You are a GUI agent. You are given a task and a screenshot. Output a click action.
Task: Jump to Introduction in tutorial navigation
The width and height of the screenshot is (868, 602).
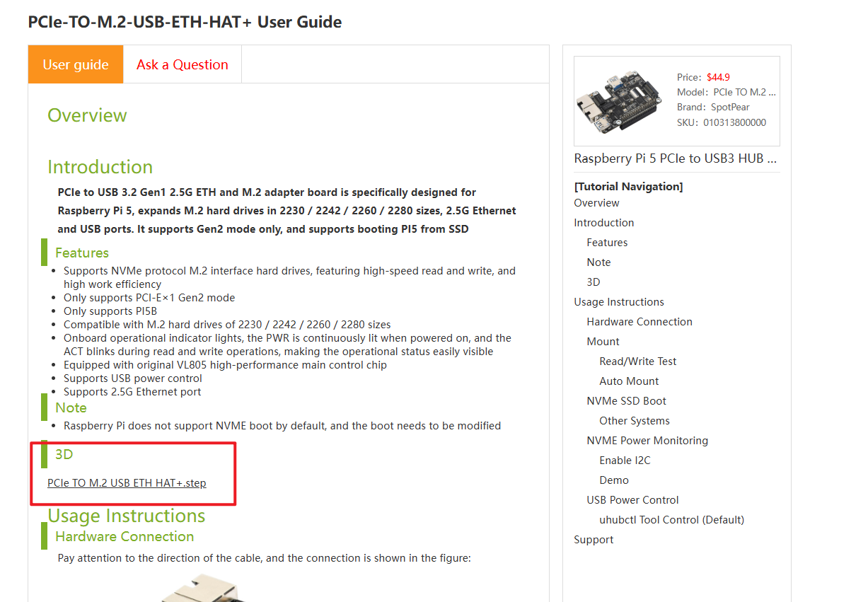tap(603, 223)
